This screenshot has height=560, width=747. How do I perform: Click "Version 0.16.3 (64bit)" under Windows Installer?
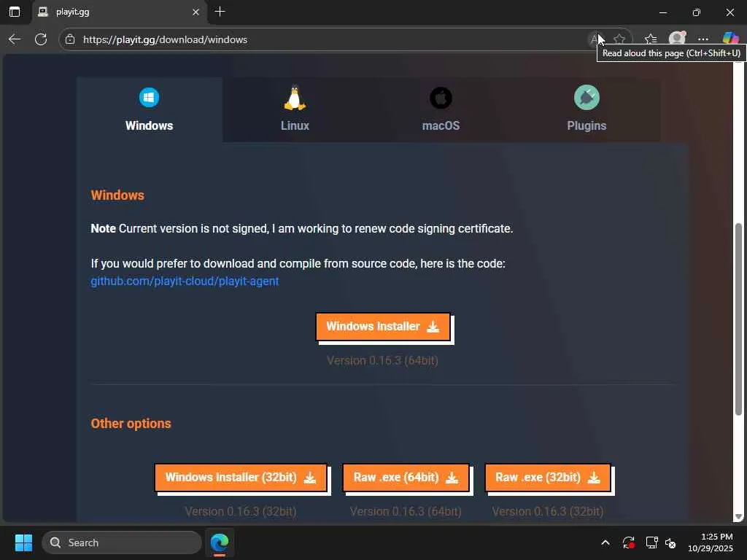tap(382, 361)
